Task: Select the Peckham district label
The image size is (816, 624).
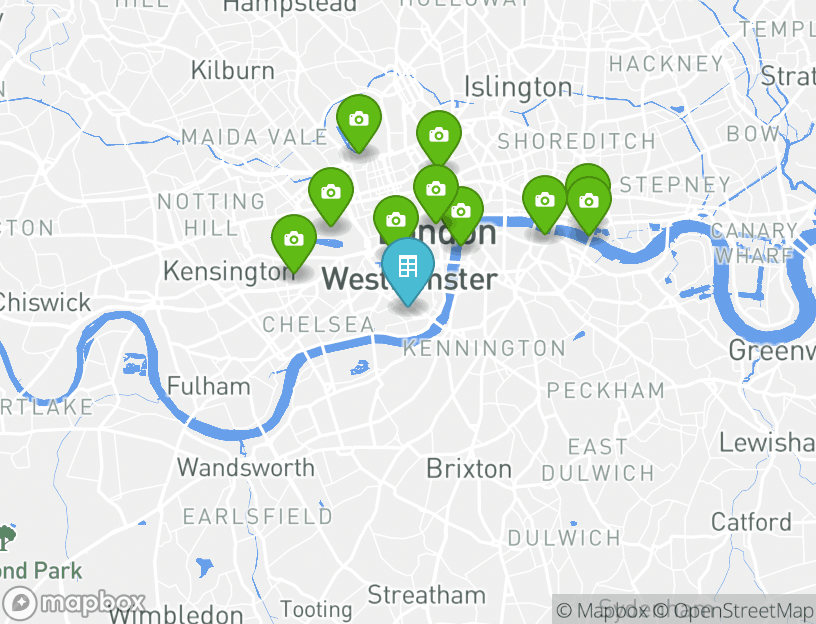Action: click(606, 390)
